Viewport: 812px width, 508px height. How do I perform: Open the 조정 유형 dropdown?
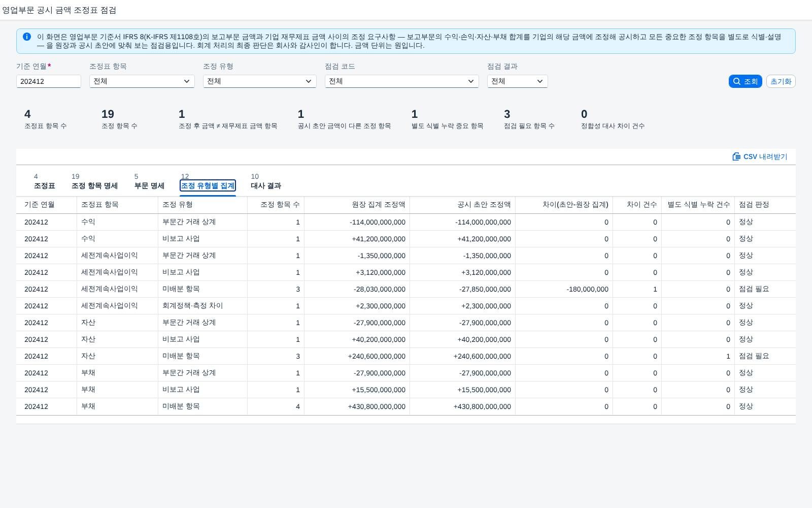coord(260,81)
